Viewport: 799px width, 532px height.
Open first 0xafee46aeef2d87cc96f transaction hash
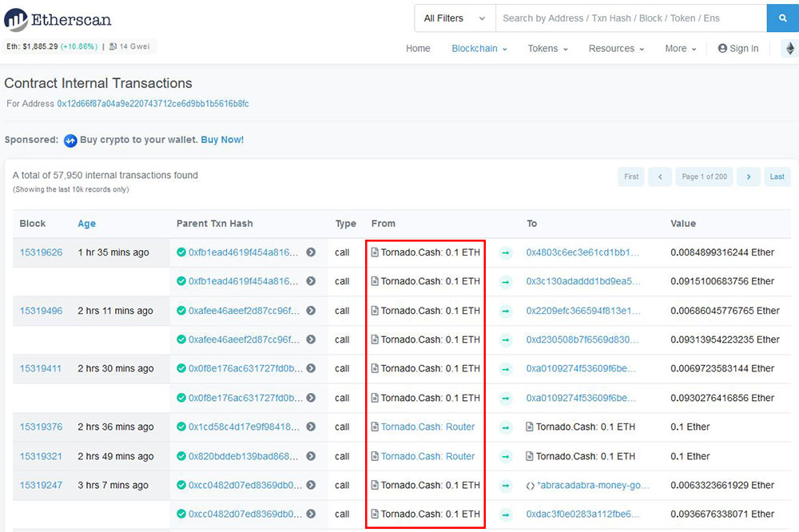click(244, 310)
